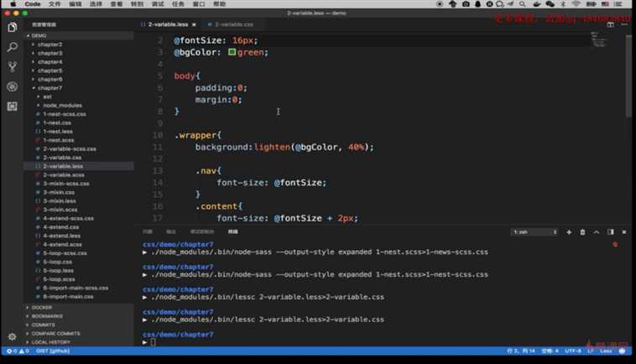
Task: Open the file 6-import-main.css in explorer
Action: pos(68,297)
